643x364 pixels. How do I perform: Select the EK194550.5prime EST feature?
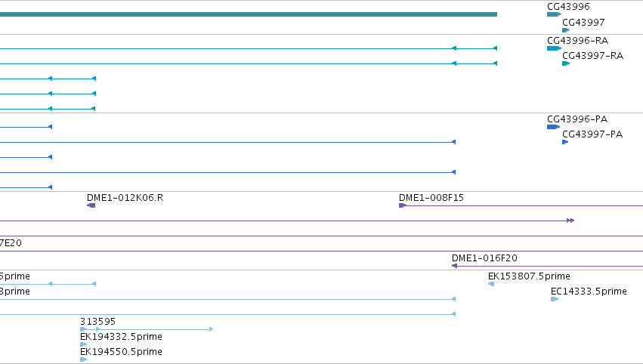83,359
